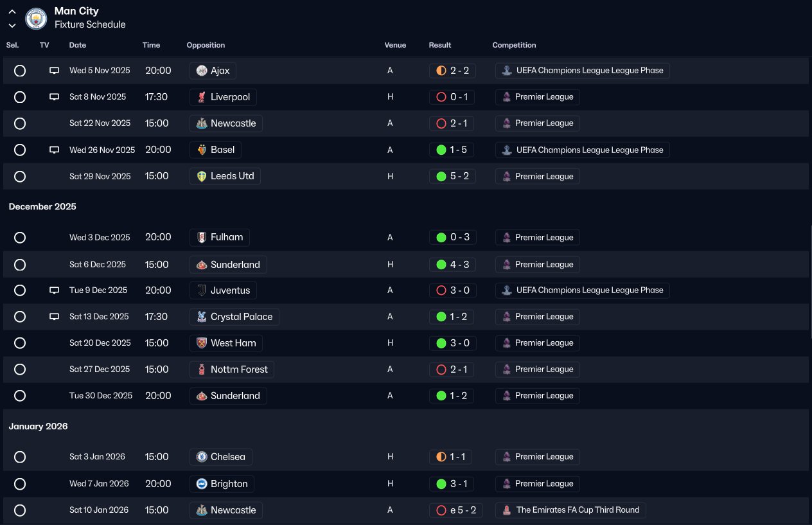Screen dimensions: 812x525
Task: Click Champions League icon on Basel row
Action: pos(507,150)
